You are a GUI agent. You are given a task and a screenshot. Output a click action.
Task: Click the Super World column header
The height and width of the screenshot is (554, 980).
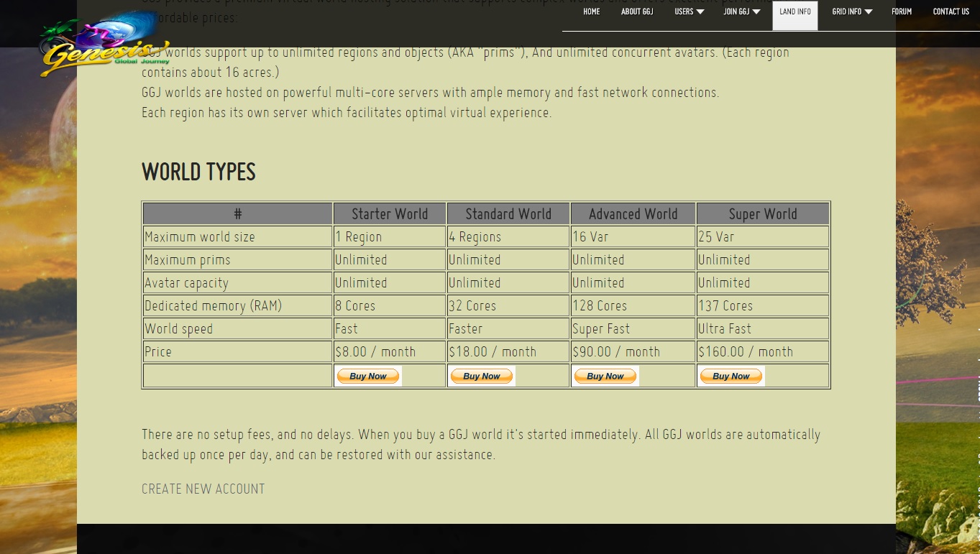pos(763,213)
